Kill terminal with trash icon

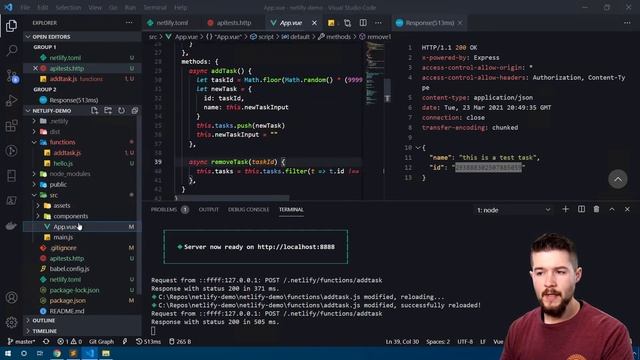tap(596, 209)
